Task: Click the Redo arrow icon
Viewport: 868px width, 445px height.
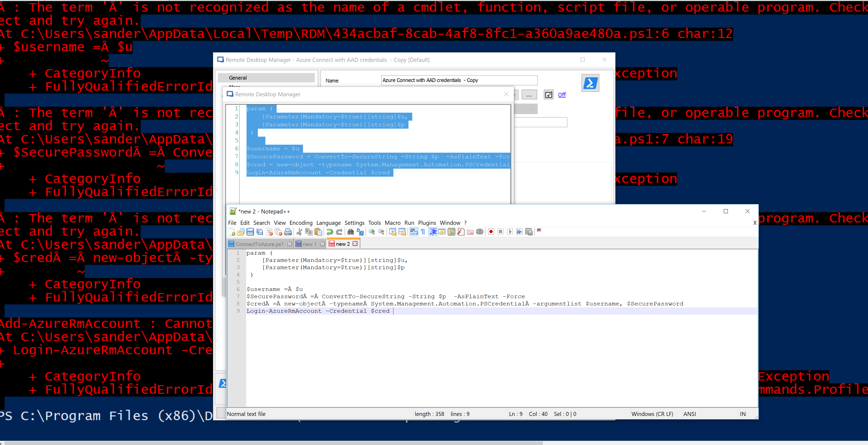Action: pos(339,232)
